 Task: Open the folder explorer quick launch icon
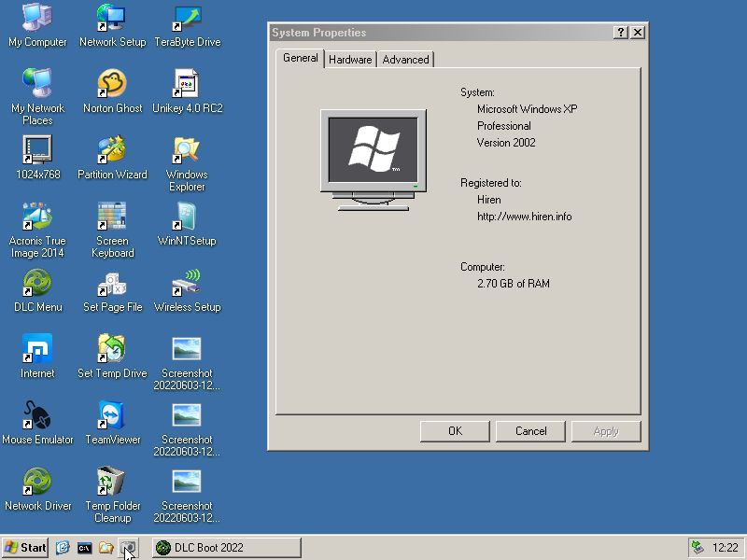tap(106, 548)
